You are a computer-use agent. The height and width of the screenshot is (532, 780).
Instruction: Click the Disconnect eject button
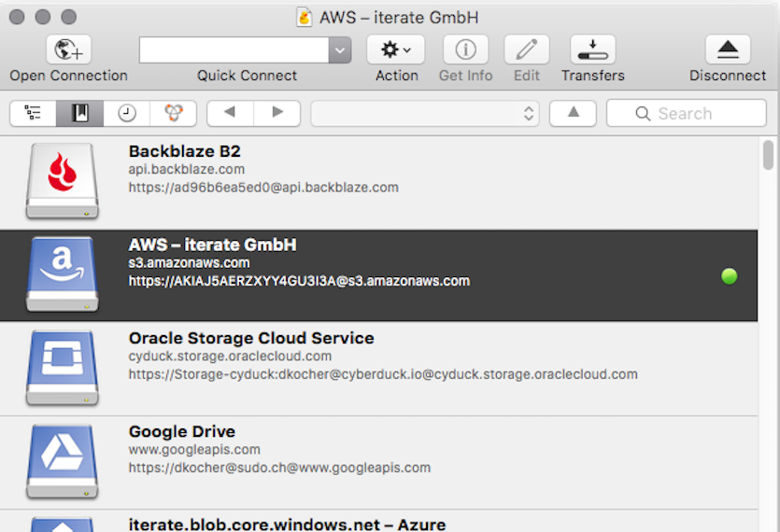tap(728, 49)
